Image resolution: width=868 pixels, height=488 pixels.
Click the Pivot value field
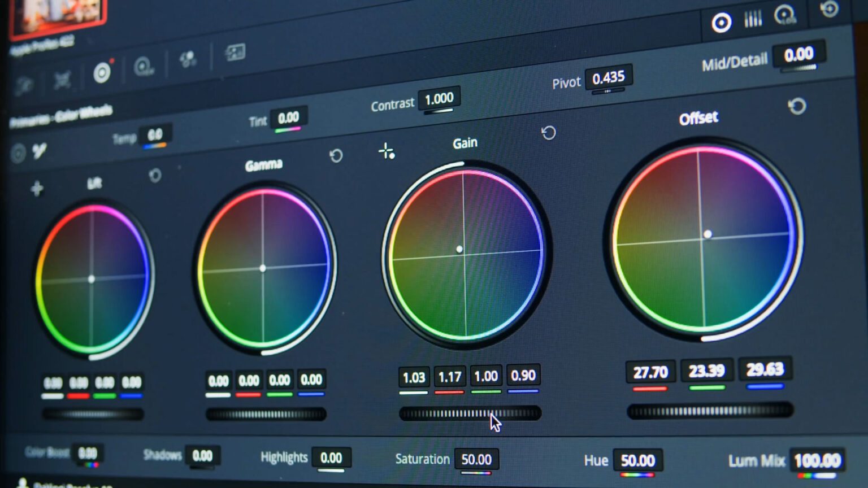coord(609,77)
